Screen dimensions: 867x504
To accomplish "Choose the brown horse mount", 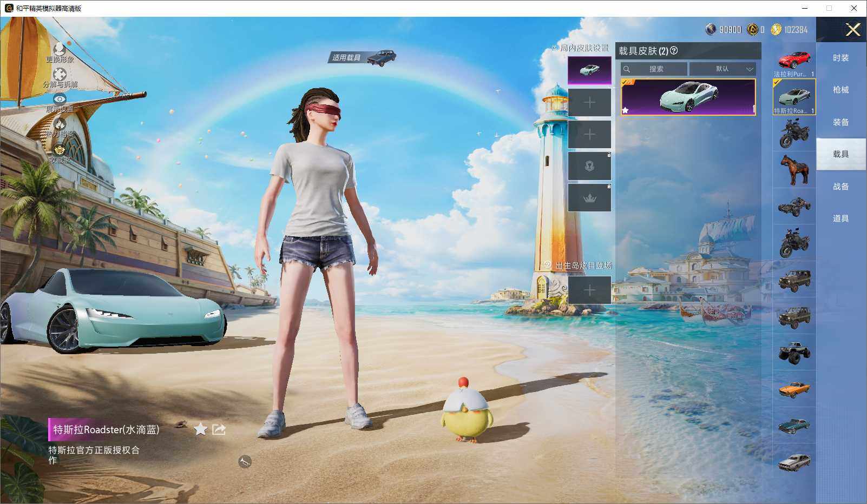I will (794, 169).
